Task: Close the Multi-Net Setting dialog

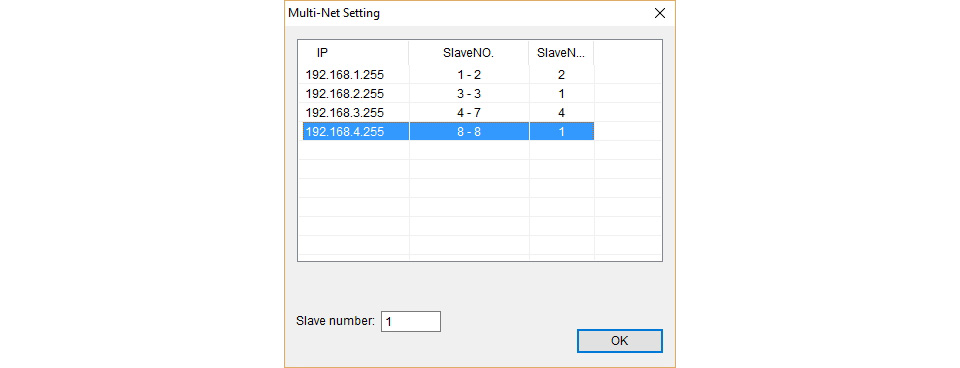Action: coord(659,13)
